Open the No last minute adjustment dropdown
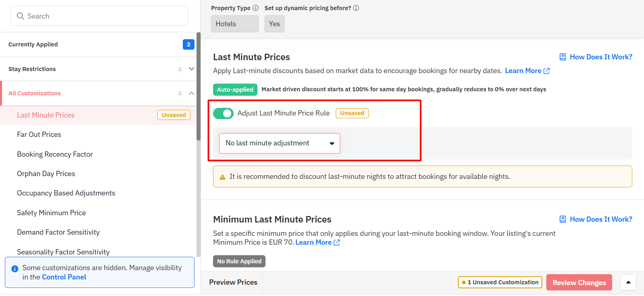Viewport: 644px width, 296px height. [280, 143]
